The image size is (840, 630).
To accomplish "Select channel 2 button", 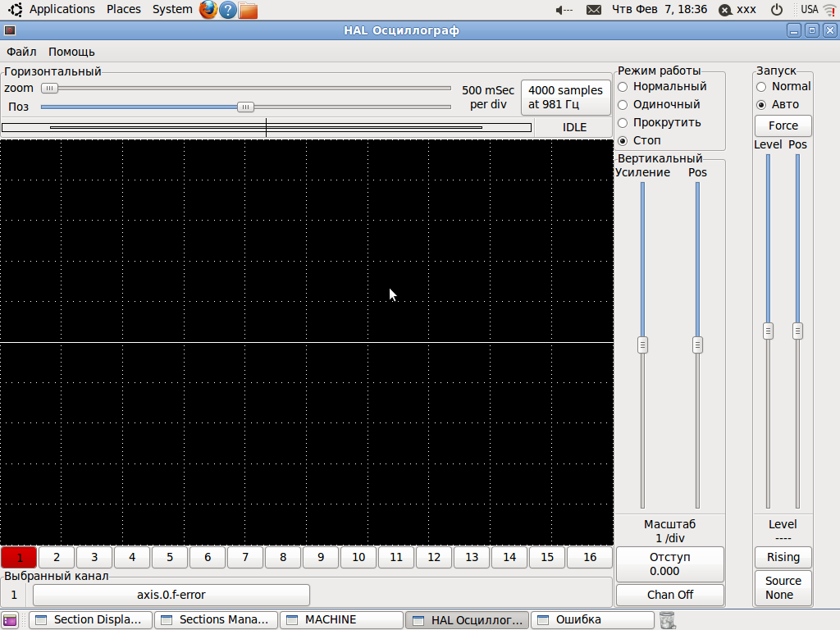I will pos(57,557).
